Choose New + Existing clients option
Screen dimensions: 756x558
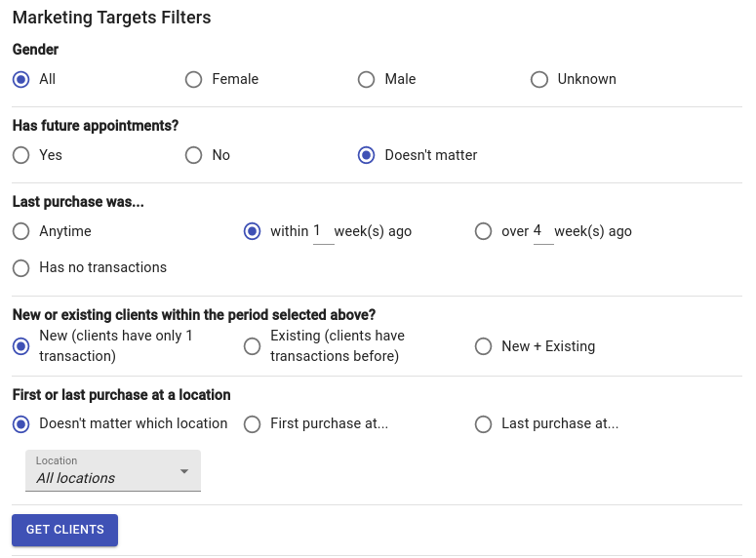click(483, 346)
